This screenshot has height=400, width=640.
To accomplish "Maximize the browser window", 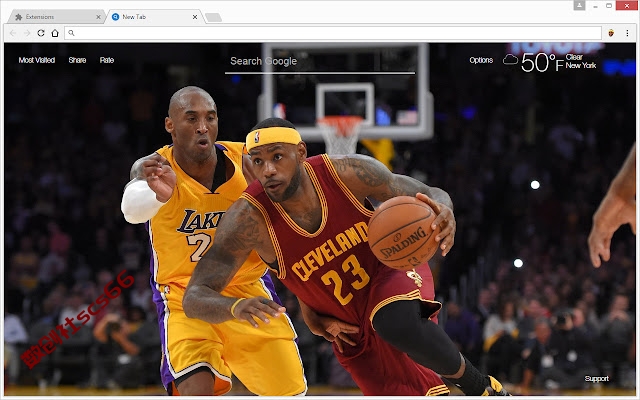I will (609, 6).
